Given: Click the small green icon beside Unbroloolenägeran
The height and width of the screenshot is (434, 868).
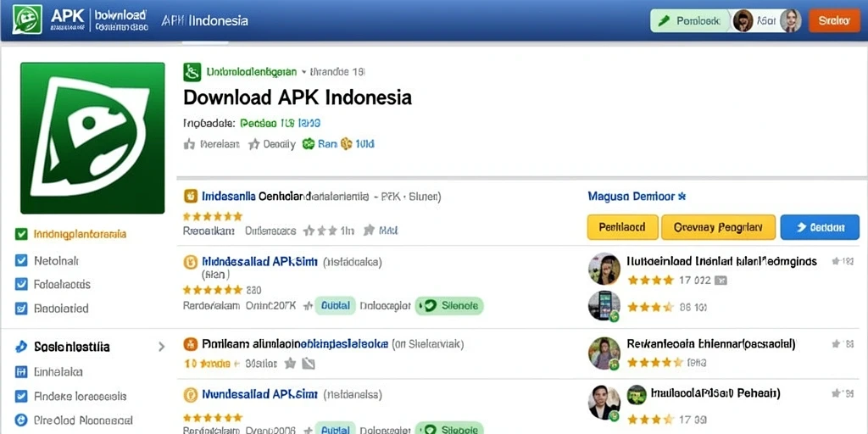Looking at the screenshot, I should click(x=192, y=72).
